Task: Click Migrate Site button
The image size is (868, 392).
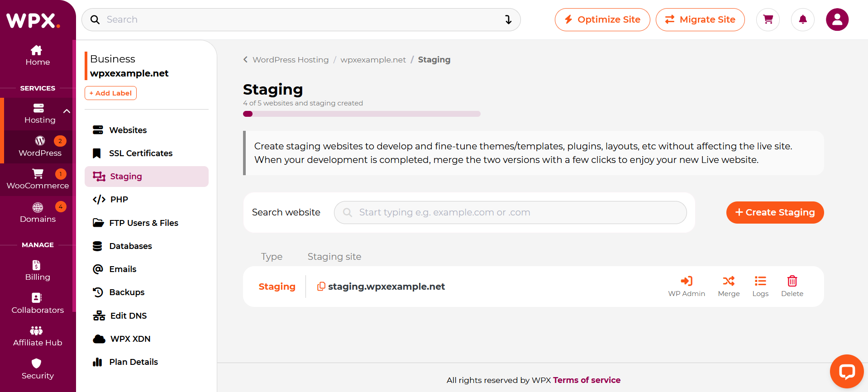Action: (700, 19)
